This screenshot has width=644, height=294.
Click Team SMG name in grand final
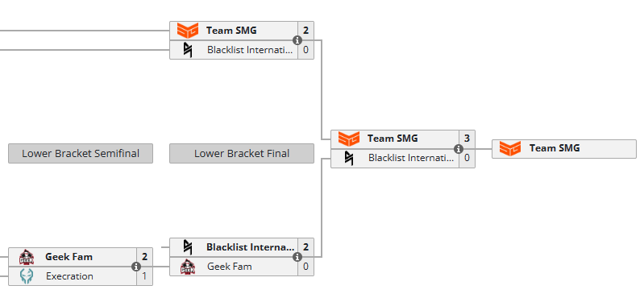(x=393, y=139)
